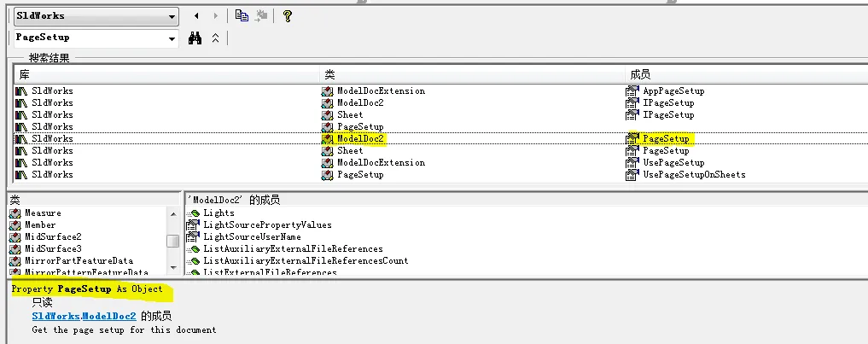Click the class list scrollbar thumb
Viewport: 868px width, 344px height.
point(173,241)
